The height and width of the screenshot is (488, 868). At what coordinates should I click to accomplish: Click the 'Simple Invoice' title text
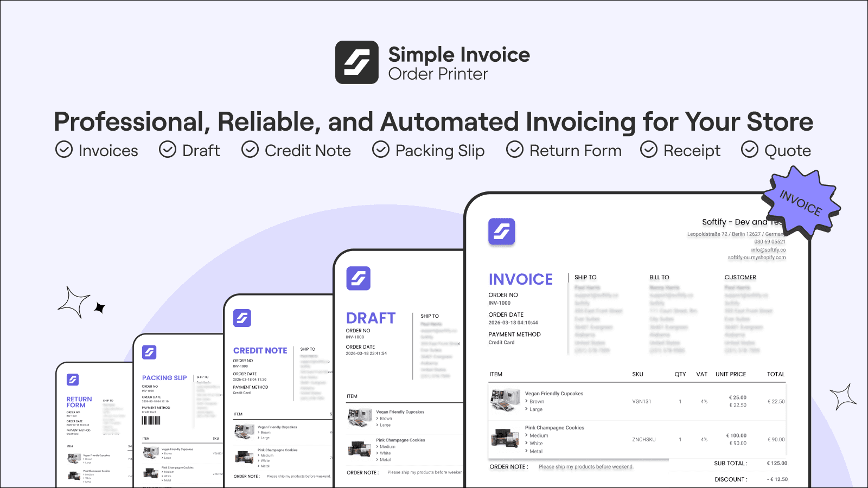click(459, 54)
